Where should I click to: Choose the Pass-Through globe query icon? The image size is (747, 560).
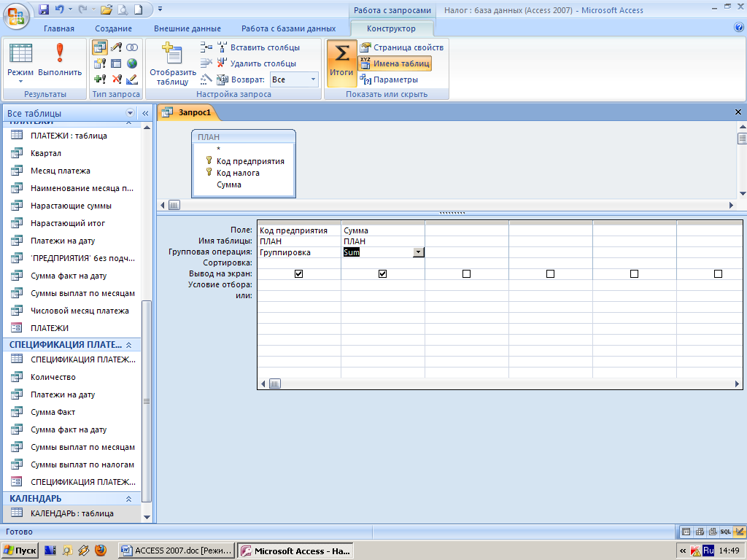click(132, 63)
